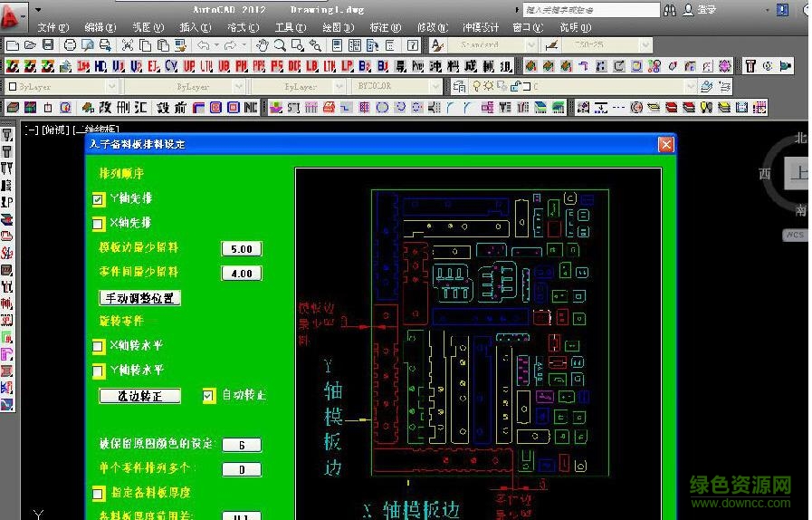Copy selection with the Copy icon
Viewport: 812px width, 520px height.
tap(145, 45)
